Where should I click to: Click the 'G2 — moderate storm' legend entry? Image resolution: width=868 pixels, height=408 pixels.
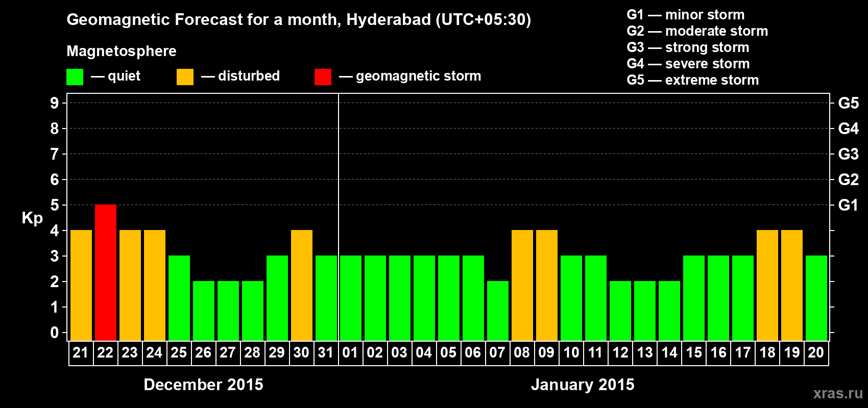[697, 31]
